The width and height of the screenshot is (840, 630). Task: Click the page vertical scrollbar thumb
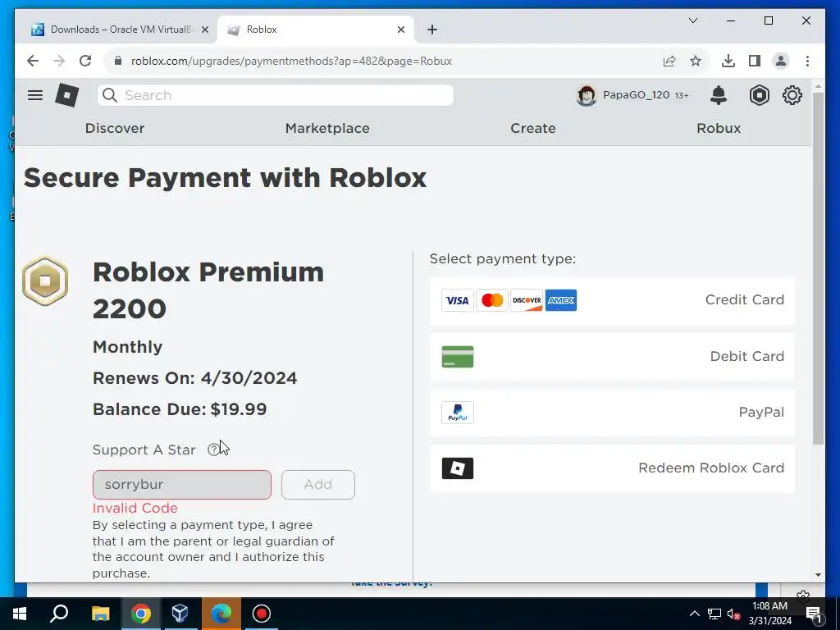(x=818, y=268)
